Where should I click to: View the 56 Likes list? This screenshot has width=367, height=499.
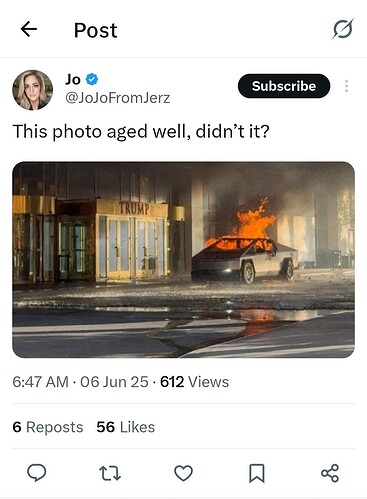126,427
